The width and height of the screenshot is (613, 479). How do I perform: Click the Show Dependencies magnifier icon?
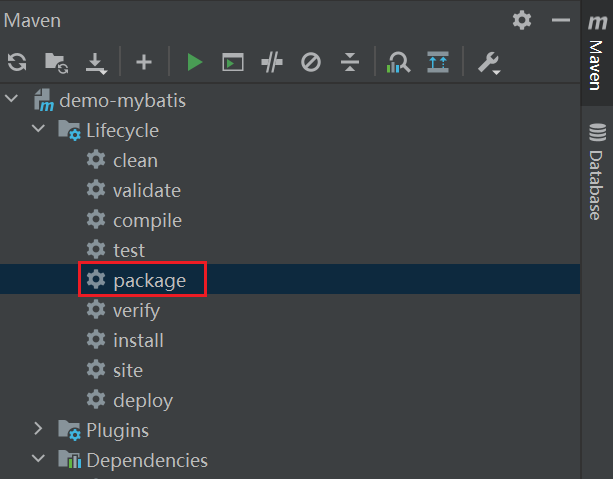pos(399,63)
